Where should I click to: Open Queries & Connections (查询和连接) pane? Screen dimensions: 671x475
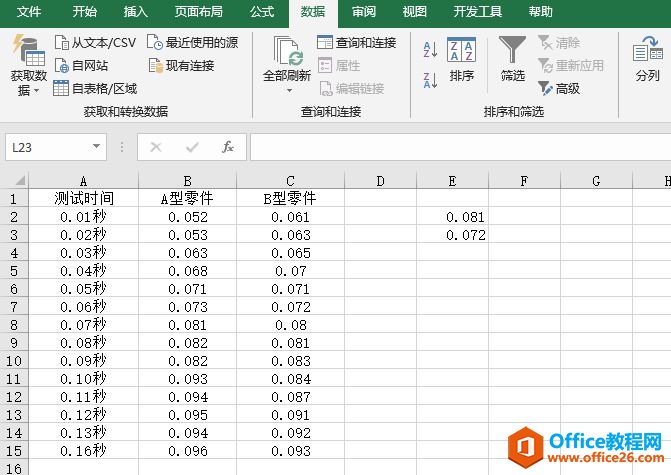pyautogui.click(x=356, y=43)
